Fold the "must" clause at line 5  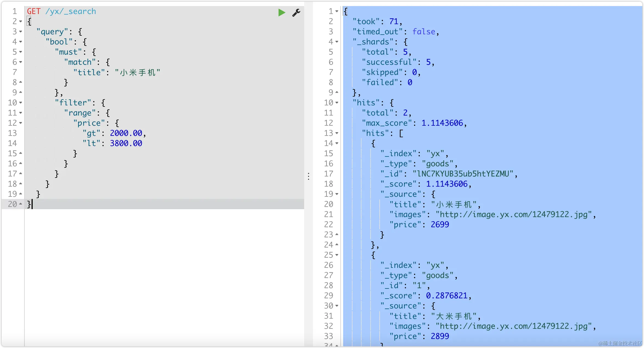(x=21, y=52)
